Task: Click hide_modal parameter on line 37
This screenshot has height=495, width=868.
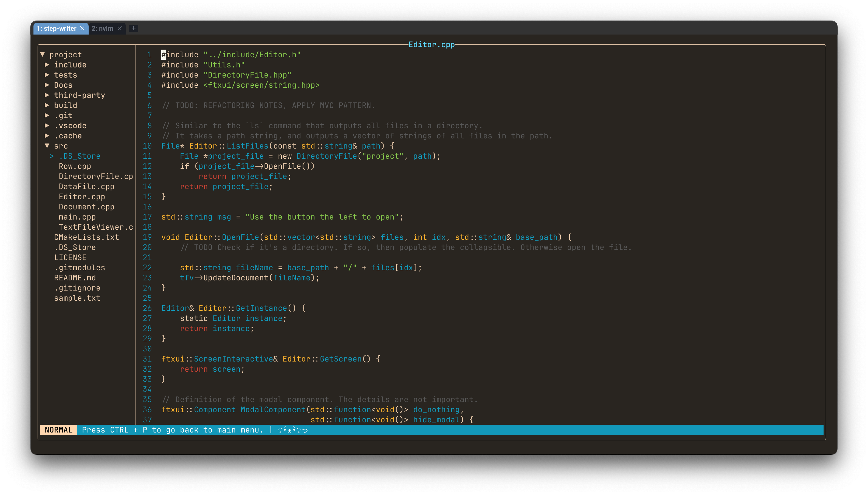Action: [x=436, y=420]
